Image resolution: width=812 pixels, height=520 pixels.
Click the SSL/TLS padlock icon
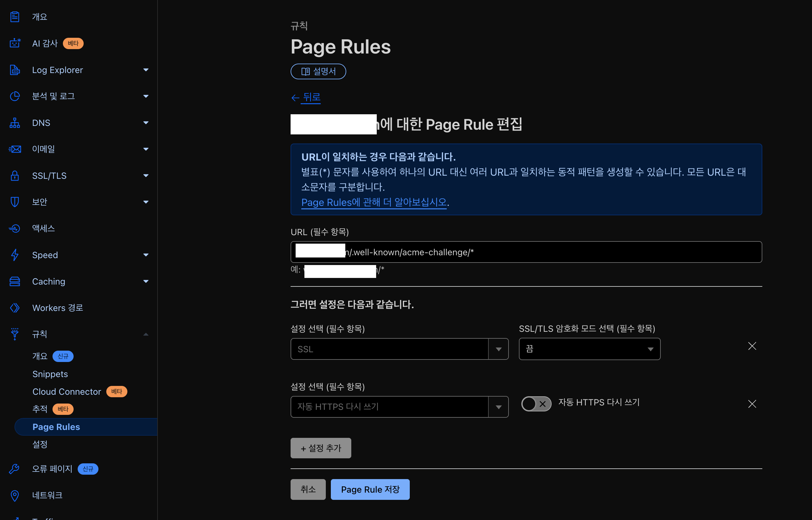tap(14, 176)
